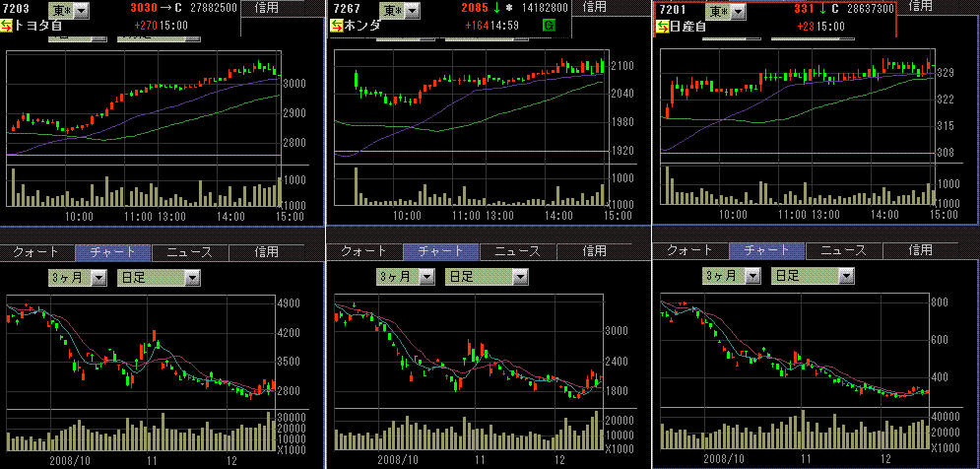
Task: Open the 東* market dropdown for Toyota 7203
Action: (80, 10)
